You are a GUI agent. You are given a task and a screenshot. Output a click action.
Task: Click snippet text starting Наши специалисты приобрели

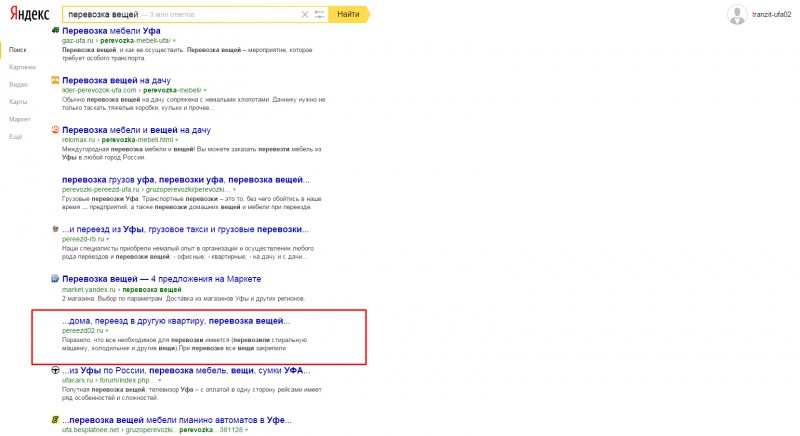pos(188,252)
